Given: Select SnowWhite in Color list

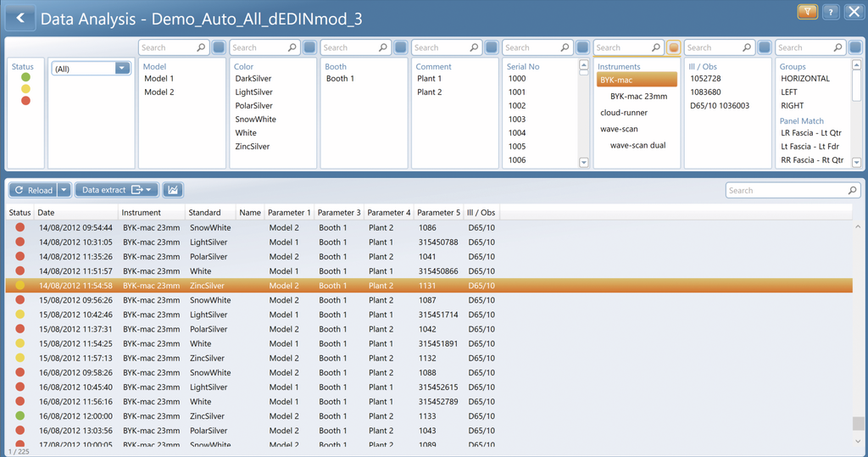Looking at the screenshot, I should click(x=255, y=119).
